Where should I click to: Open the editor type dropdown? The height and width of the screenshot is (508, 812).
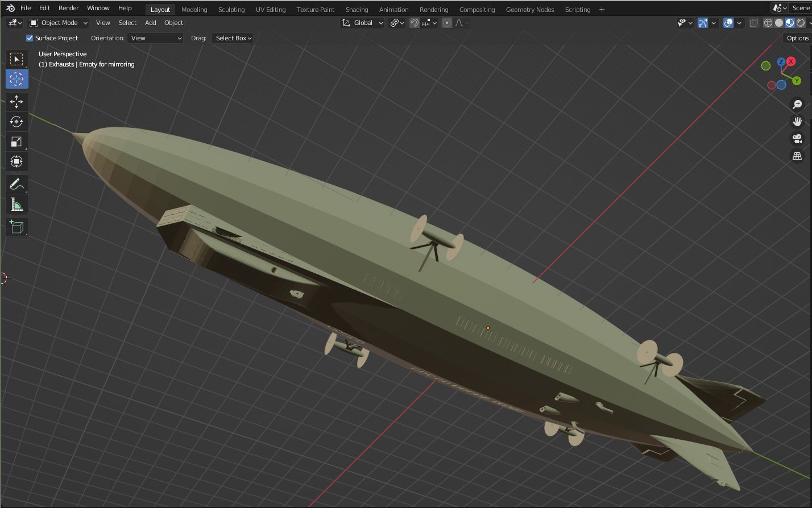coord(15,23)
